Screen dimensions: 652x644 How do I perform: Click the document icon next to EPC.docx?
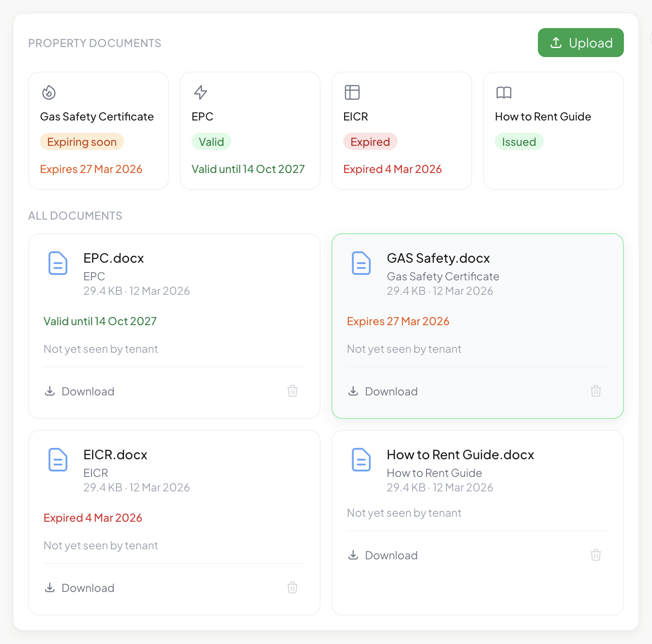point(58,263)
